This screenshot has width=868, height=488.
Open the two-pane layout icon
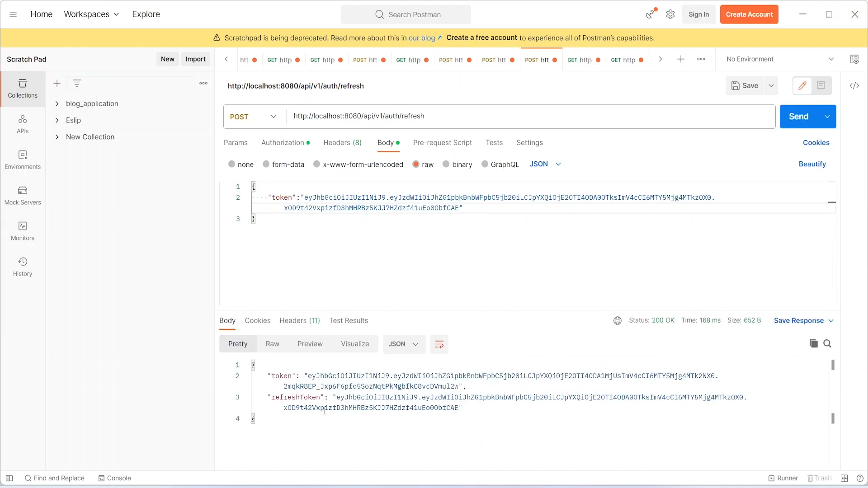(x=844, y=478)
